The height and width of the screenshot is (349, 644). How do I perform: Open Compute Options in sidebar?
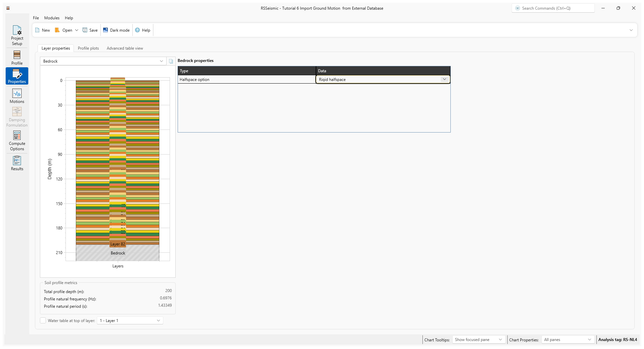[x=17, y=140]
